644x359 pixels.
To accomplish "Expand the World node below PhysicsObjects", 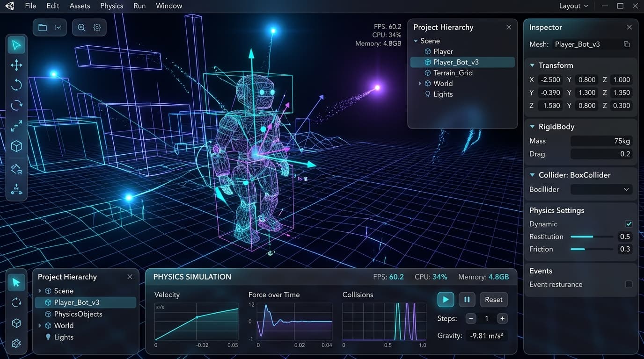I will (40, 326).
